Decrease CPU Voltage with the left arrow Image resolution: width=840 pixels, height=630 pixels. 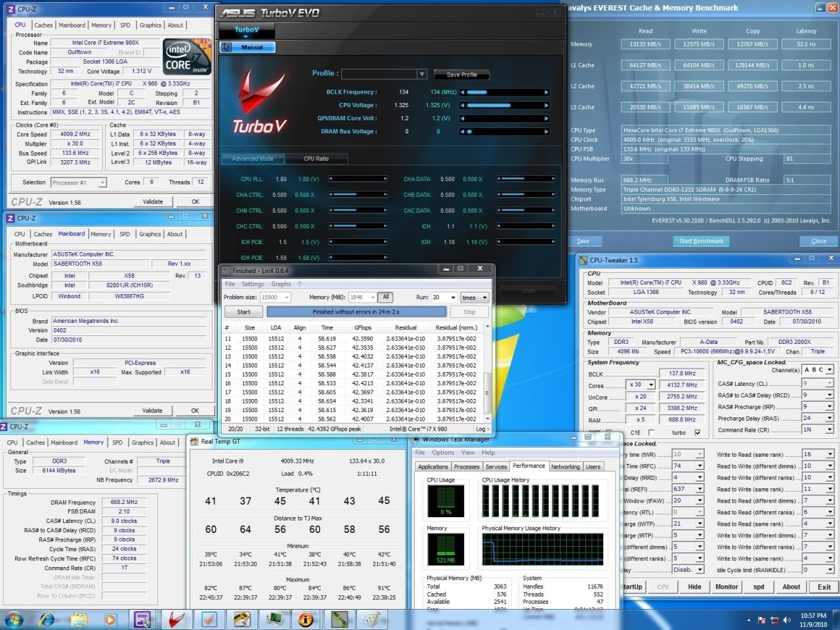(463, 106)
